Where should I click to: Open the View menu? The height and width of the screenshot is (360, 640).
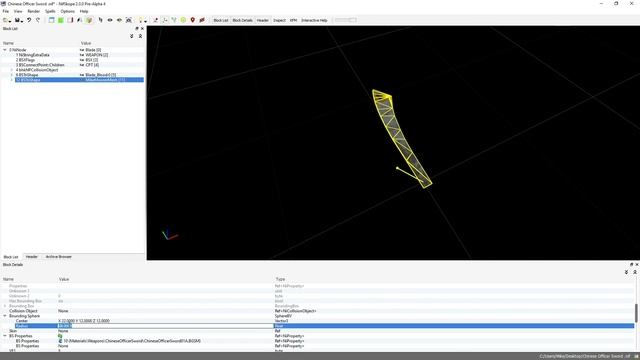[x=18, y=11]
